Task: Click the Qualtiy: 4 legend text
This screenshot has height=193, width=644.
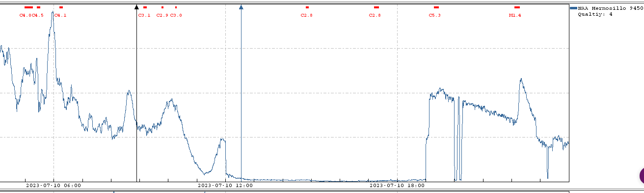Action: pyautogui.click(x=595, y=14)
